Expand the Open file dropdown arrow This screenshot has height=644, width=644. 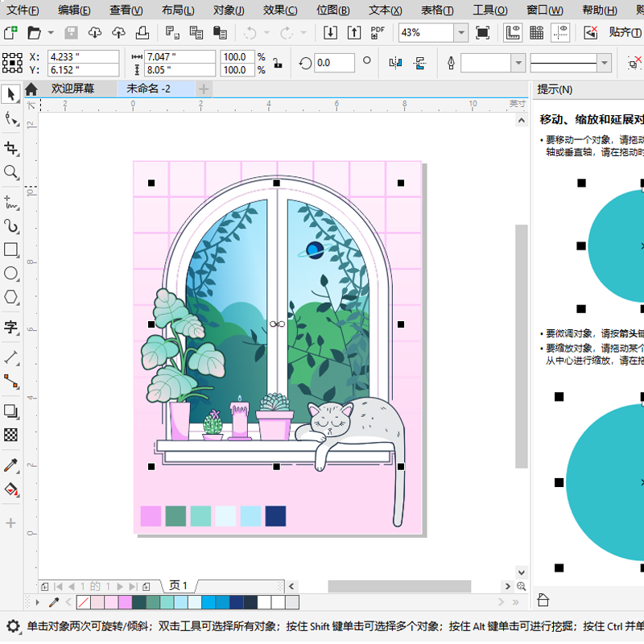(50, 33)
